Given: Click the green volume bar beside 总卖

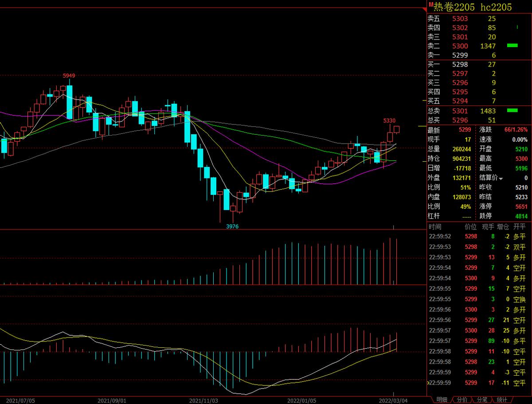Looking at the screenshot, I should [512, 110].
